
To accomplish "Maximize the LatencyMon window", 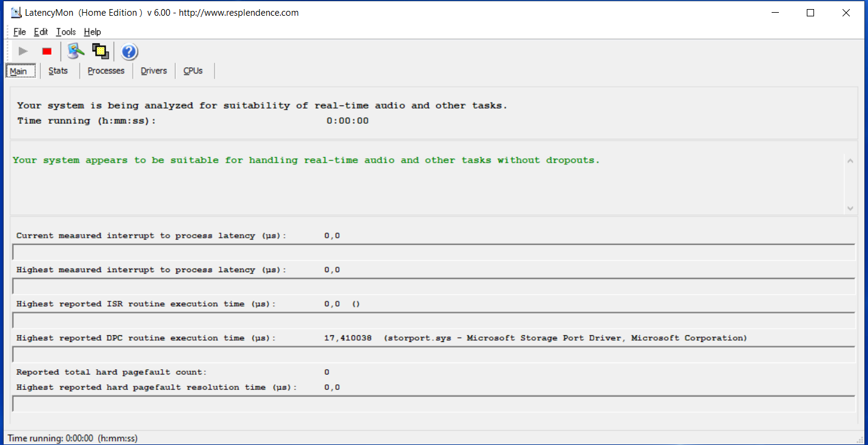I will click(x=810, y=13).
